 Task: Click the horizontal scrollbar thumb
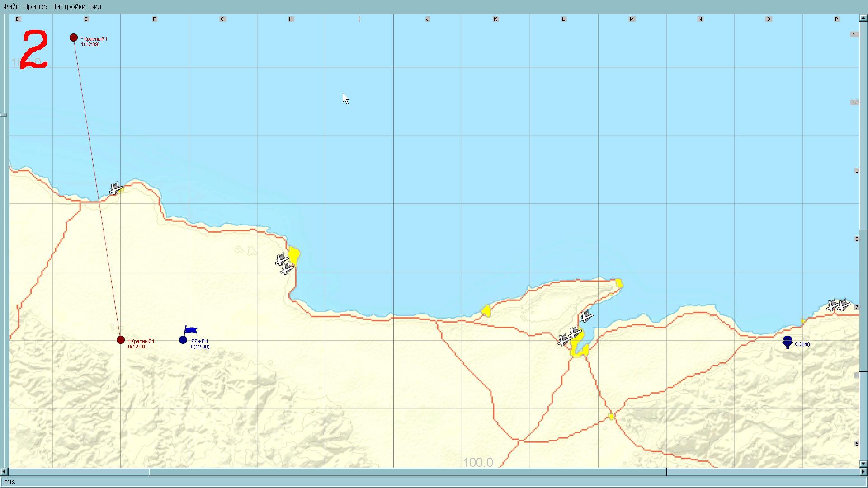pos(407,472)
